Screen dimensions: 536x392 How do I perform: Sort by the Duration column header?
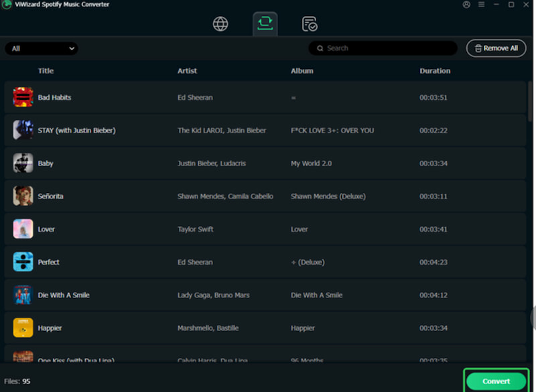click(435, 71)
